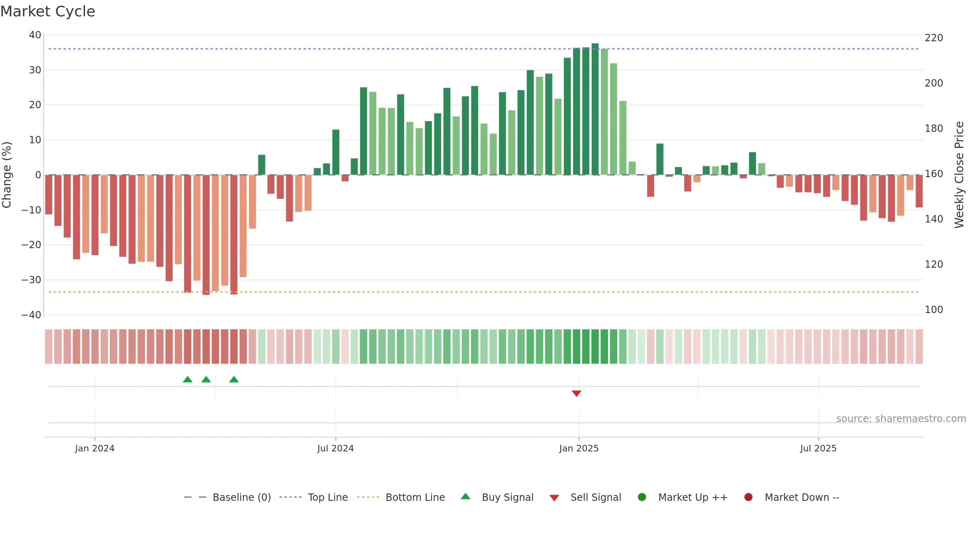Image resolution: width=980 pixels, height=551 pixels.
Task: Toggle the Bottom Line legend entry
Action: click(401, 497)
